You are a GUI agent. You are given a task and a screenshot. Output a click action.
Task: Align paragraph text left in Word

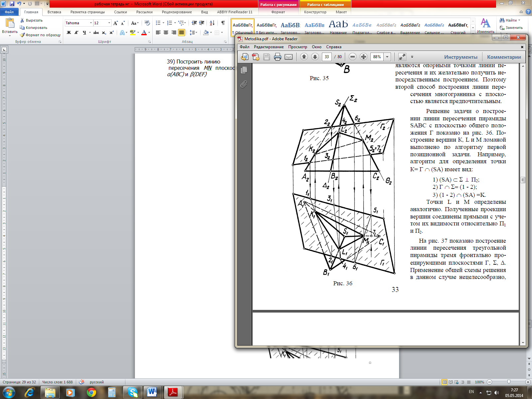[158, 33]
